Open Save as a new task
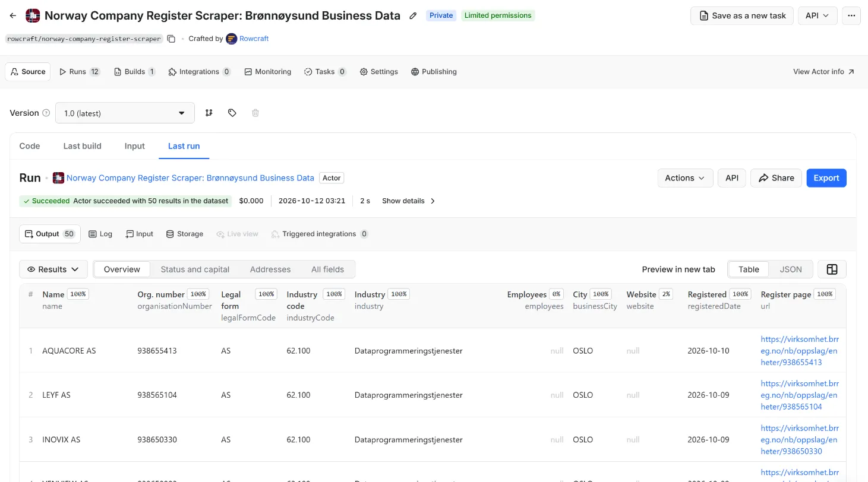868x482 pixels. click(742, 15)
